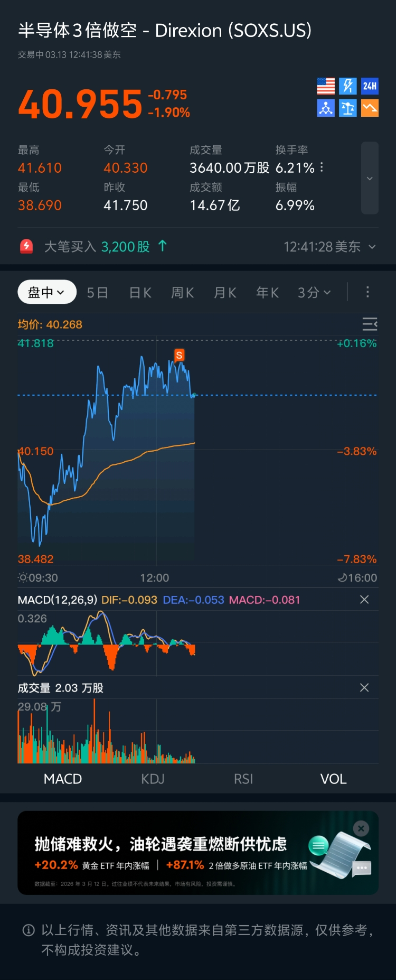Tap the lightning bolt icon
The height and width of the screenshot is (980, 396).
coord(347,86)
